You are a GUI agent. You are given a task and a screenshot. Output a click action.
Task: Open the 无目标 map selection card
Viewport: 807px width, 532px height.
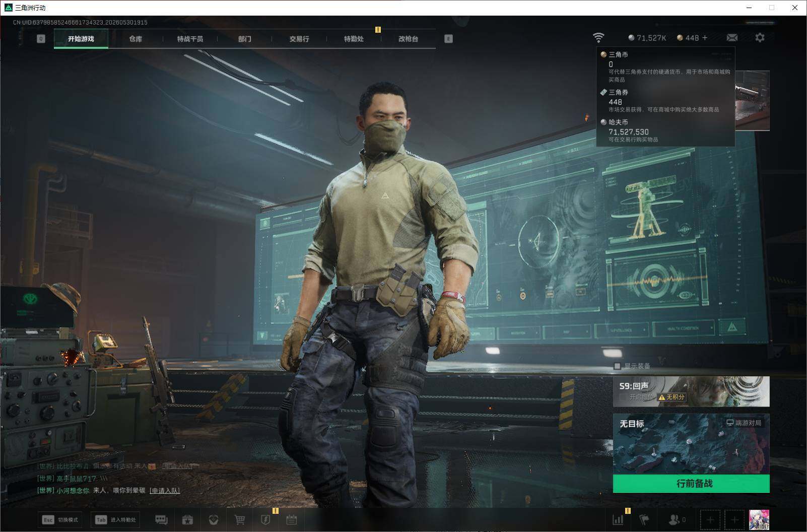691,444
